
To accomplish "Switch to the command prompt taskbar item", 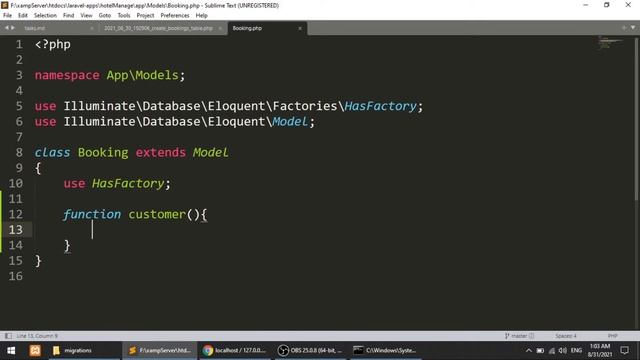I will click(385, 350).
